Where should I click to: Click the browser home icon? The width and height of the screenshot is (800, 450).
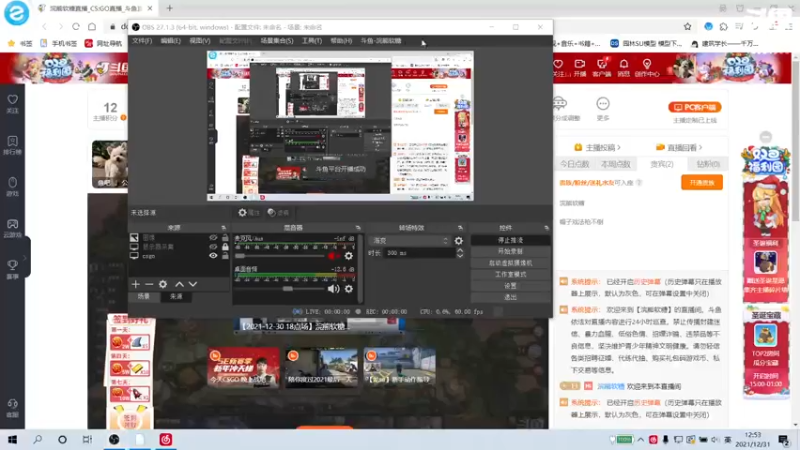coord(92,27)
